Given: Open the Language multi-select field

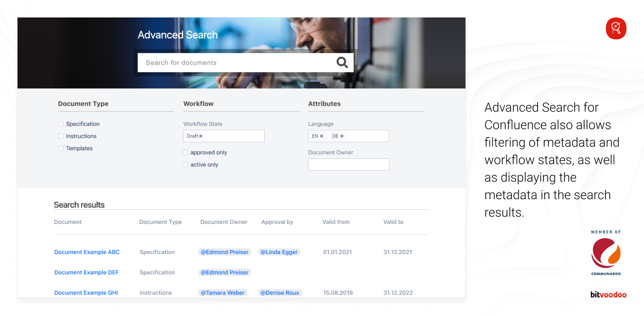Looking at the screenshot, I should (x=349, y=136).
